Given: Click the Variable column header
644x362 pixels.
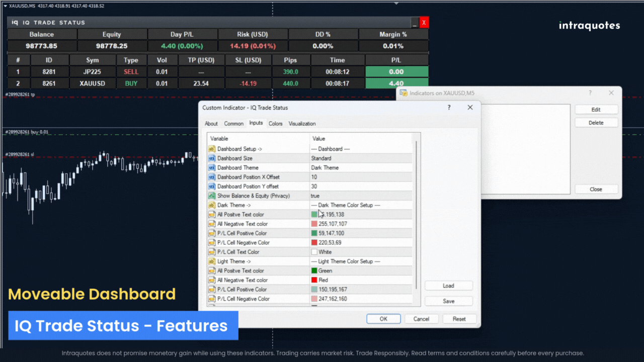Looking at the screenshot, I should point(258,138).
